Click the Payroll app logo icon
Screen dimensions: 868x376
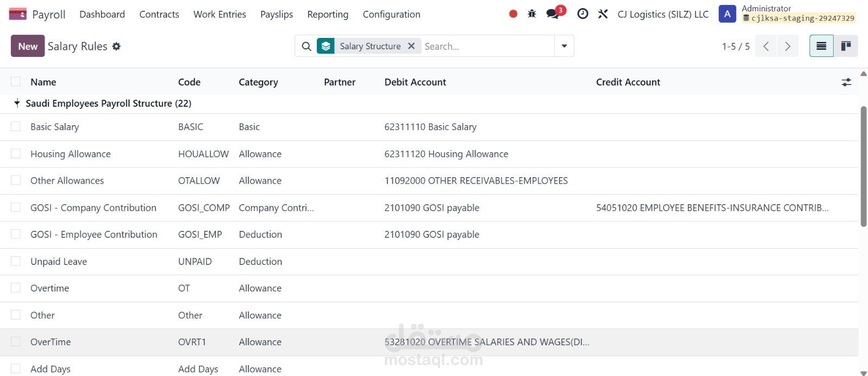(x=17, y=14)
